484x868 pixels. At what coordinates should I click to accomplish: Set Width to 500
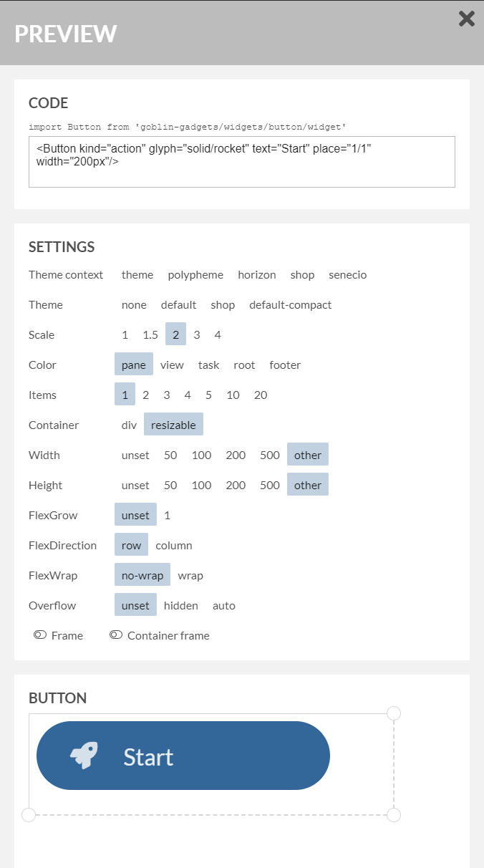(x=270, y=455)
